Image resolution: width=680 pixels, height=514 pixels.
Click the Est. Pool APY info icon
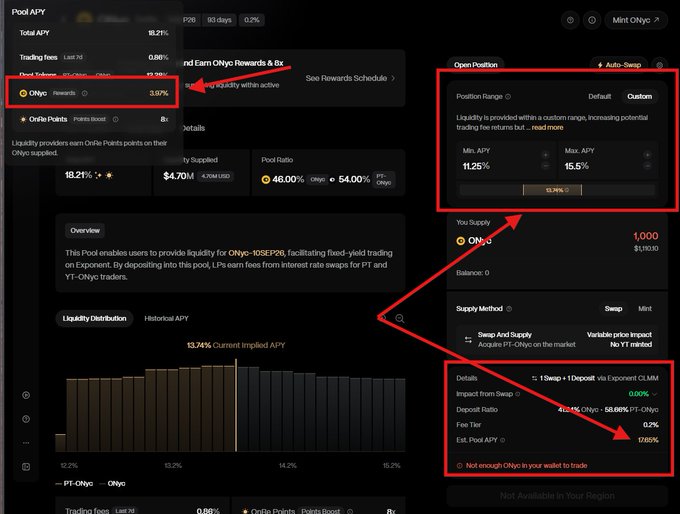coord(503,440)
